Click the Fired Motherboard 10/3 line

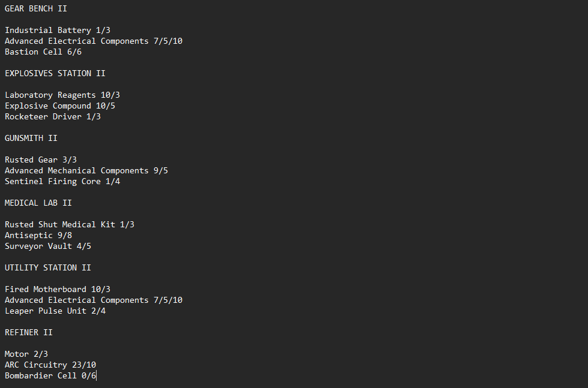pyautogui.click(x=58, y=289)
